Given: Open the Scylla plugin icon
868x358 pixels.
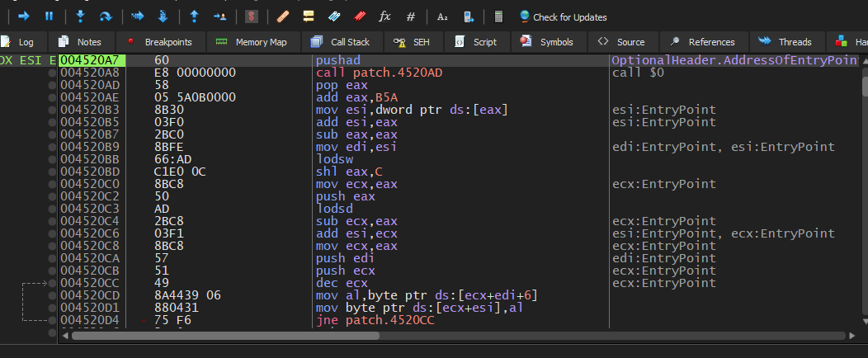Looking at the screenshot, I should click(252, 16).
